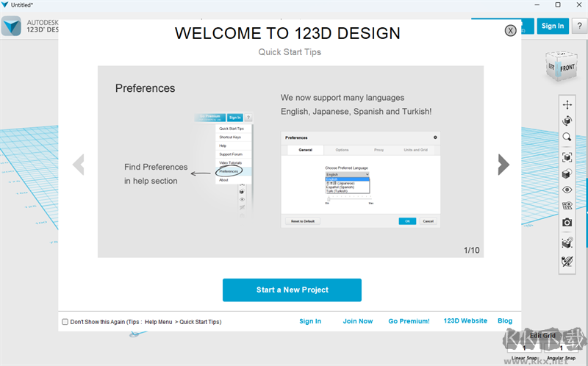Screen dimensions: 588x366
Task: Open the help question mark menu
Action: pos(580,26)
